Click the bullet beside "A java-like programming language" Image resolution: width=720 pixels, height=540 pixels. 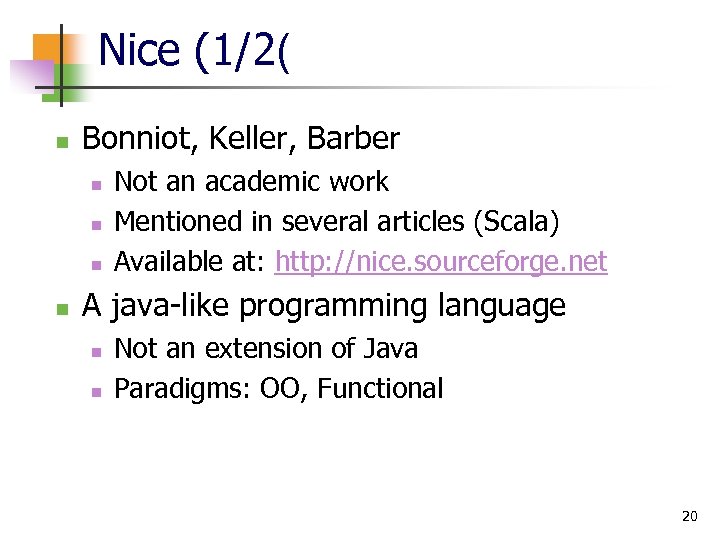(62, 310)
